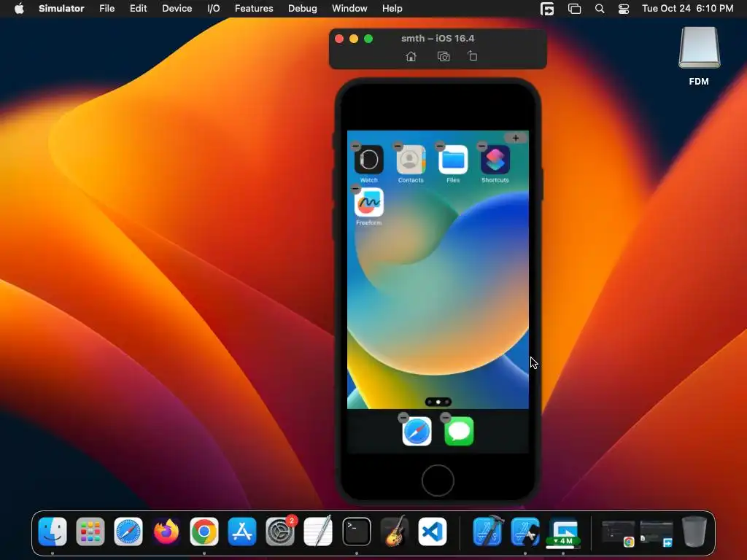Open the Simulator app menu
Screen dimensions: 747x560
tap(61, 9)
